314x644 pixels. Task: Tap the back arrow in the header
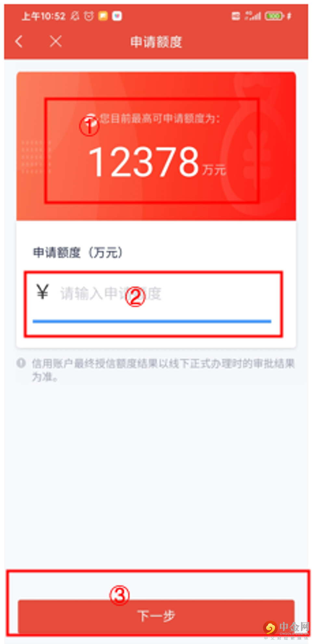pyautogui.click(x=19, y=42)
